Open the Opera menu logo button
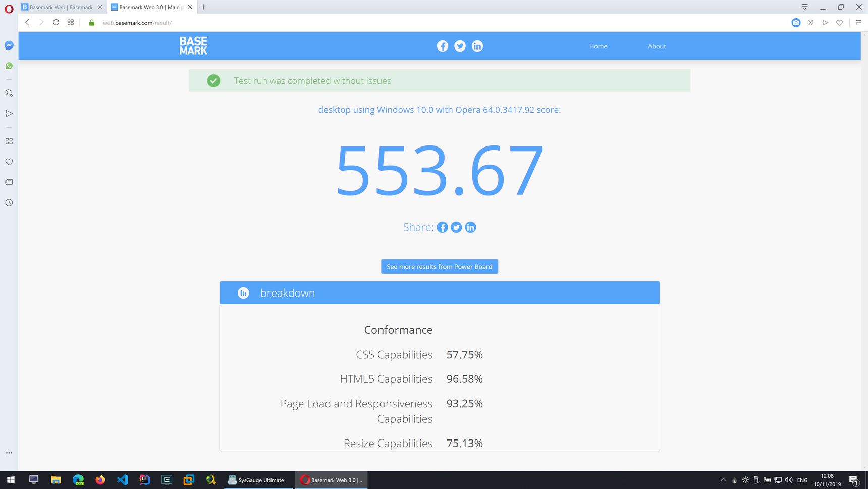 9,9
